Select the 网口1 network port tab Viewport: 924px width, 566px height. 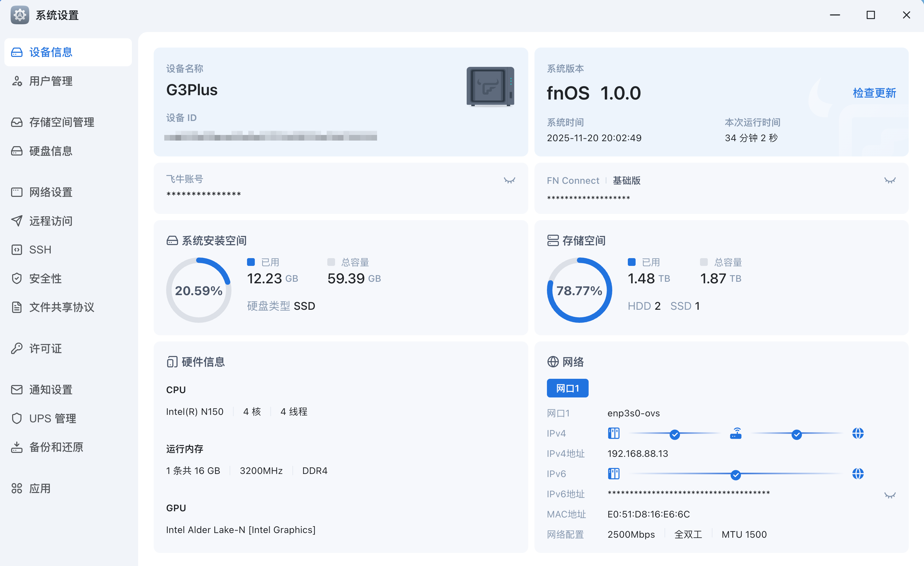(x=567, y=388)
